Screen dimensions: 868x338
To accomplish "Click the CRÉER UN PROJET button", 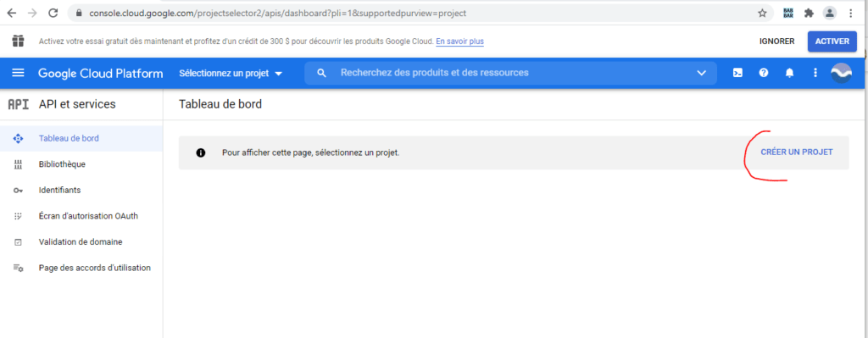I will (x=797, y=152).
